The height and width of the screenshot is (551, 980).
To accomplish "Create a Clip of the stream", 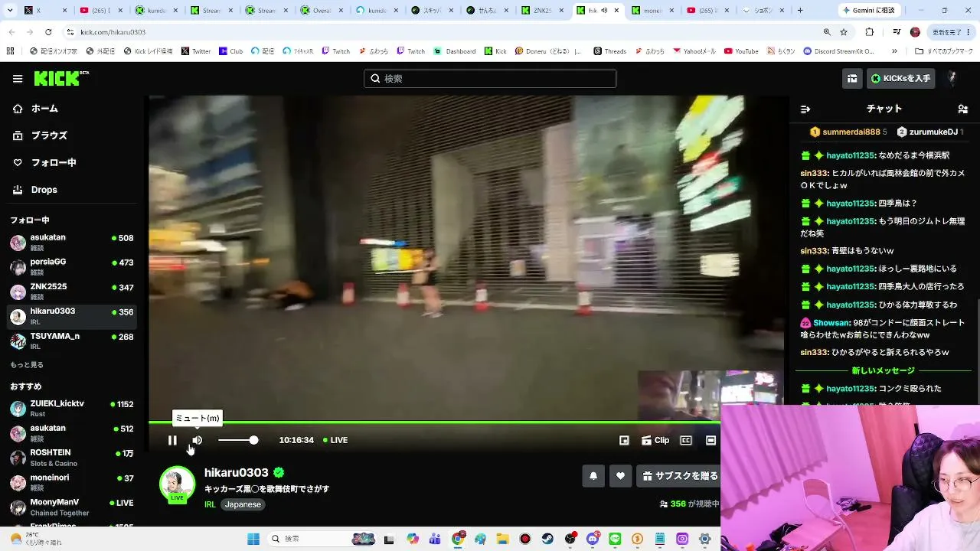I will 655,440.
